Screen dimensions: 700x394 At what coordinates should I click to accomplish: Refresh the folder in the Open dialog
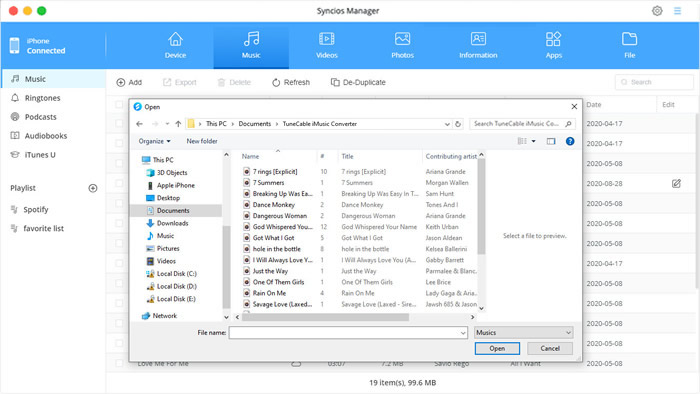click(458, 124)
